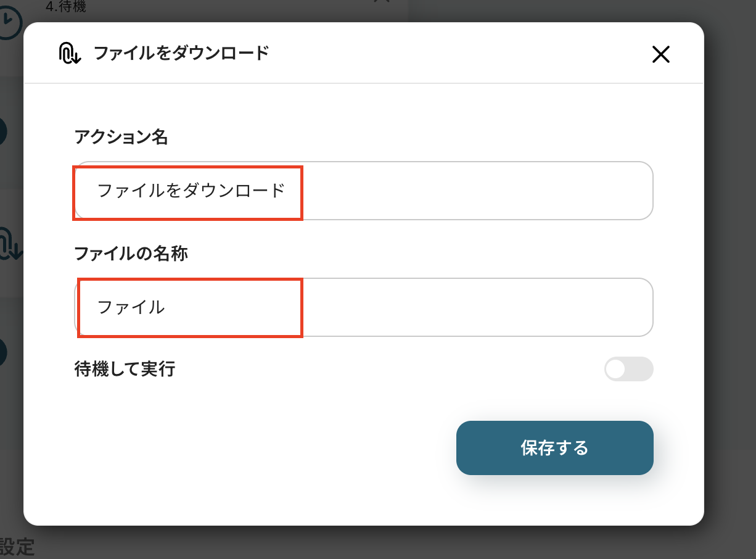Click the ファイルの名称 field label
The image size is (756, 559).
[131, 253]
